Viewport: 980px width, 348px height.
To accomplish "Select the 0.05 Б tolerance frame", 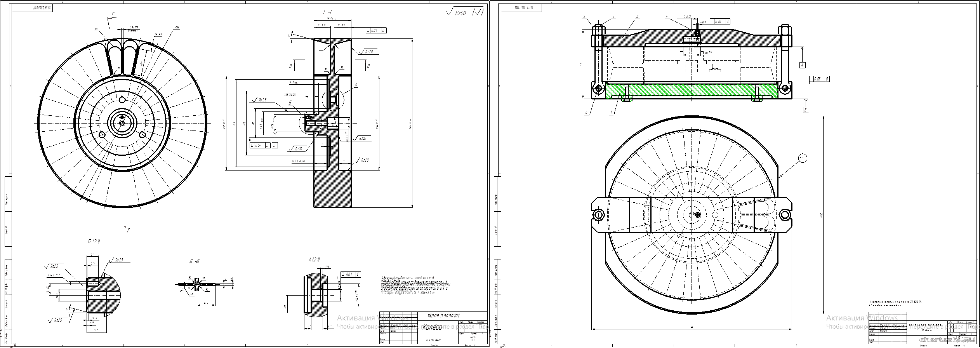I will pyautogui.click(x=819, y=79).
